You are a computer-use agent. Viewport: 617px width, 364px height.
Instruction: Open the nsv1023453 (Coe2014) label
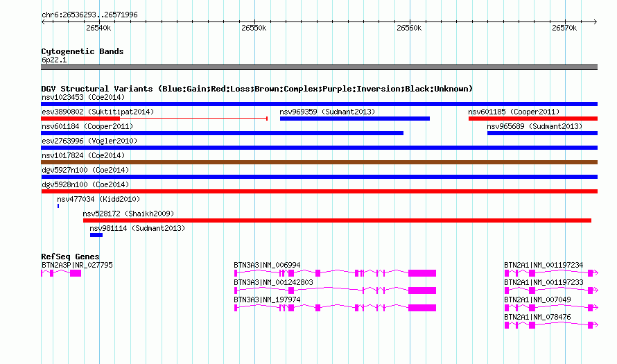point(83,97)
